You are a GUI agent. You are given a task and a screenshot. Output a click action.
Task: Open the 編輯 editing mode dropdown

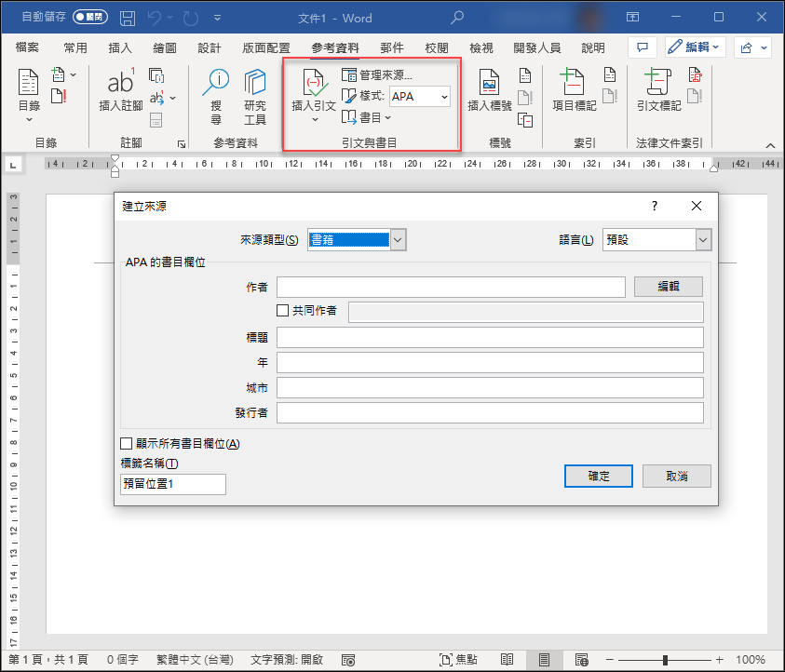[696, 47]
